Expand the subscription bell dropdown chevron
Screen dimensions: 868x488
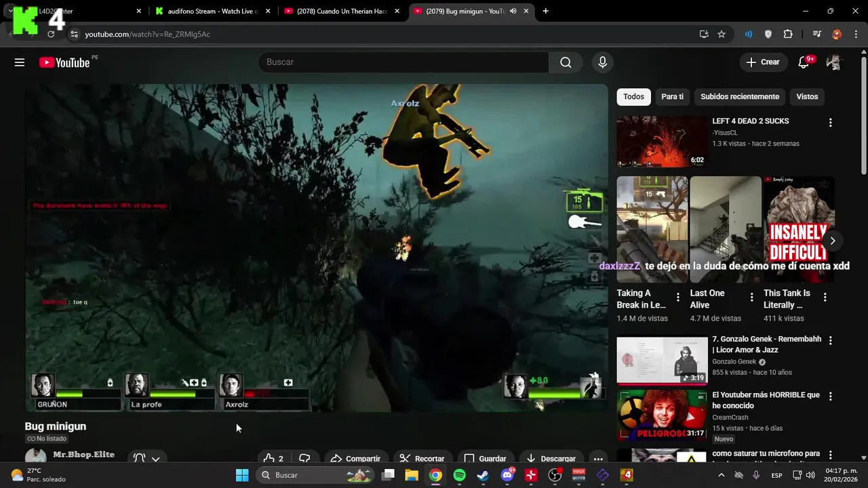click(x=155, y=459)
